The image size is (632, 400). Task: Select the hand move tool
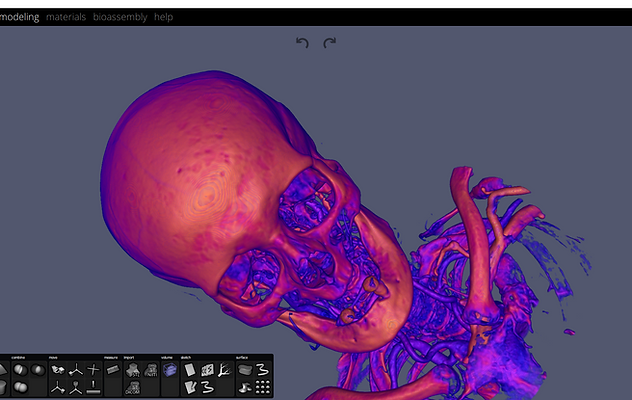(x=58, y=369)
